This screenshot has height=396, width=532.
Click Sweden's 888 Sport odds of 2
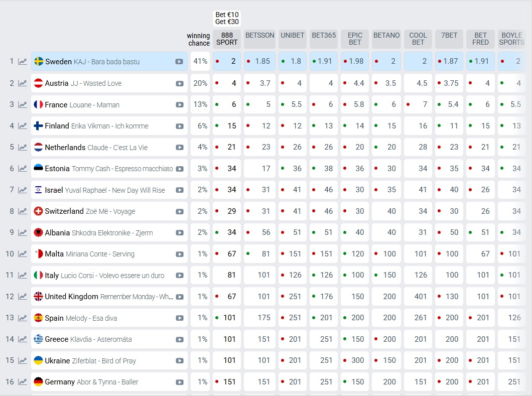(227, 61)
